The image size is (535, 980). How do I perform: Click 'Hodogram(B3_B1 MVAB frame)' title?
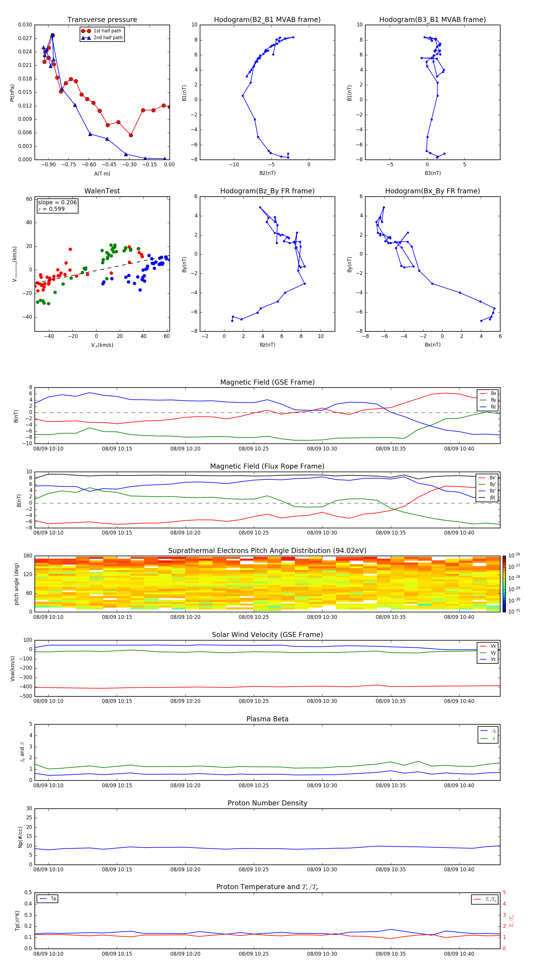432,20
